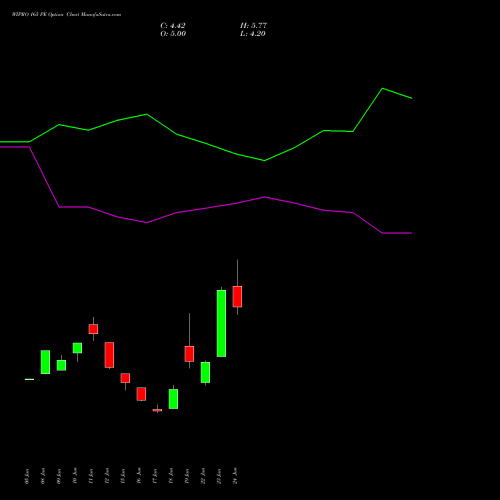Image resolution: width=500 pixels, height=500 pixels.
Task: Click the 05 Jun date axis label
Action: pyautogui.click(x=27, y=476)
